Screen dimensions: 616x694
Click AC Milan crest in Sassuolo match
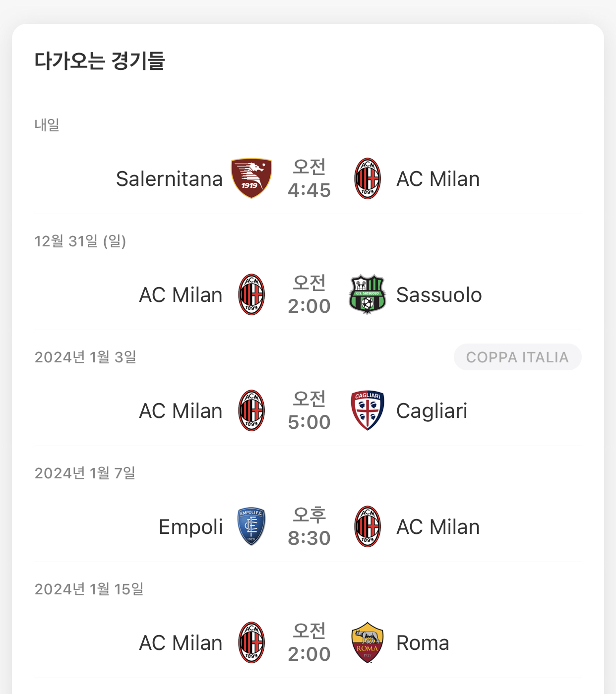click(251, 294)
